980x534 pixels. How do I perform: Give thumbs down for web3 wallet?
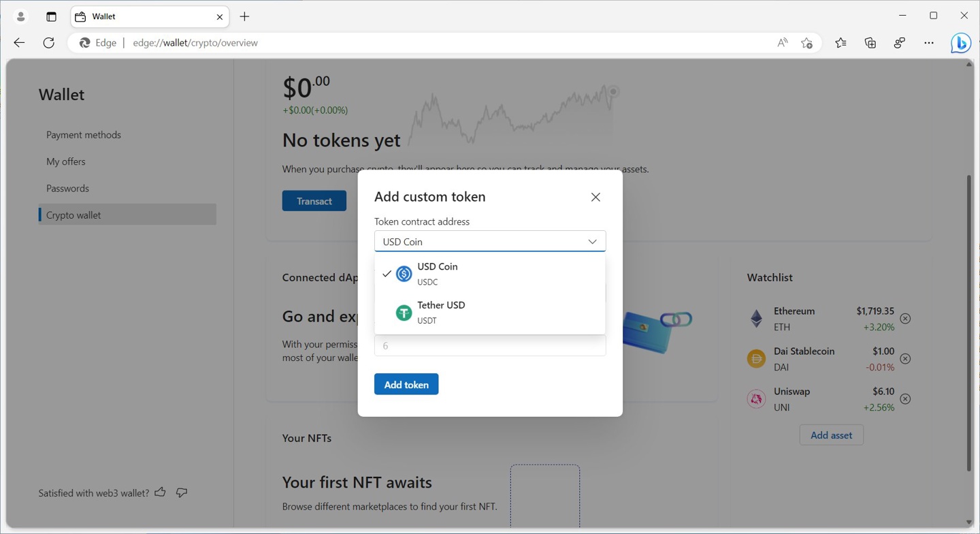click(182, 492)
